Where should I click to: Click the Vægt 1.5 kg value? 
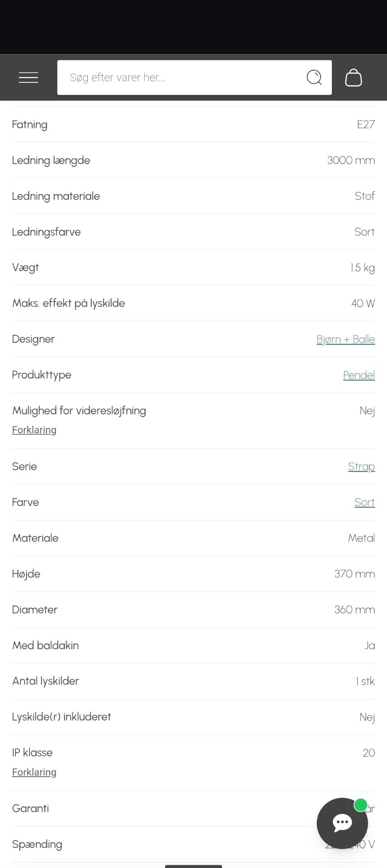[x=362, y=268]
